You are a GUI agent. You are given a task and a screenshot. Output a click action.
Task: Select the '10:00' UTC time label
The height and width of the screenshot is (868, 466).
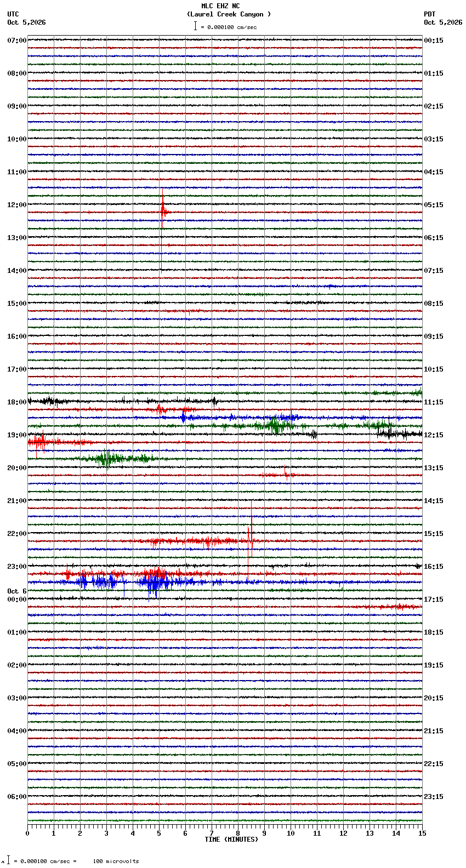coord(17,139)
